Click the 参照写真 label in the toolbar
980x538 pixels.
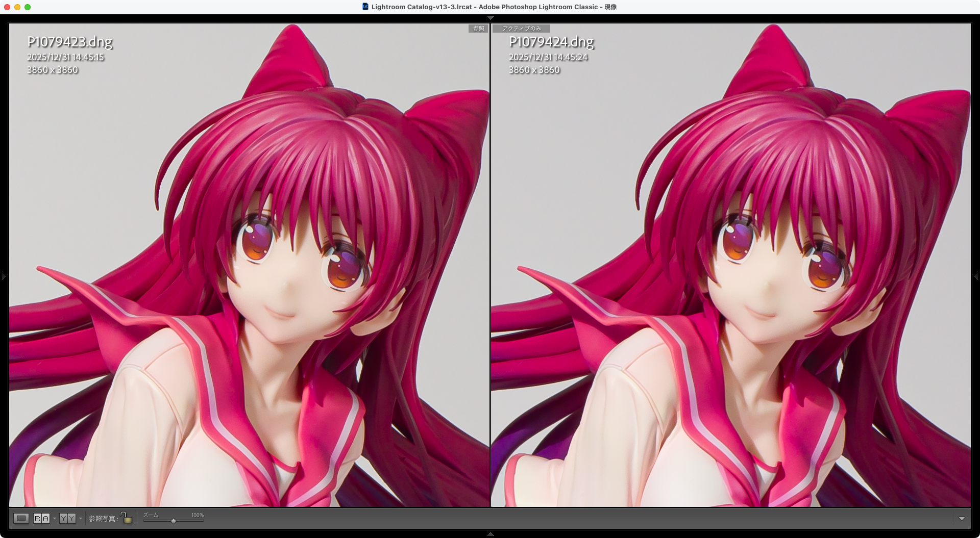[104, 519]
